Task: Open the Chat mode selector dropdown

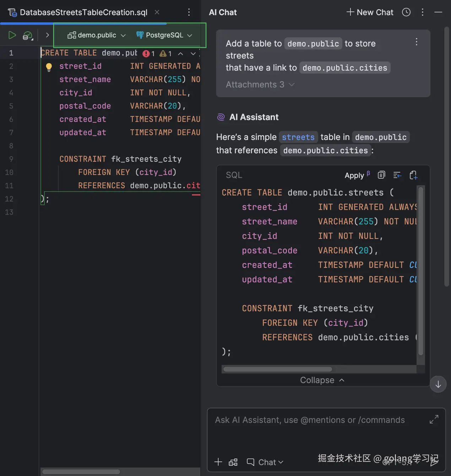Action: (x=265, y=462)
